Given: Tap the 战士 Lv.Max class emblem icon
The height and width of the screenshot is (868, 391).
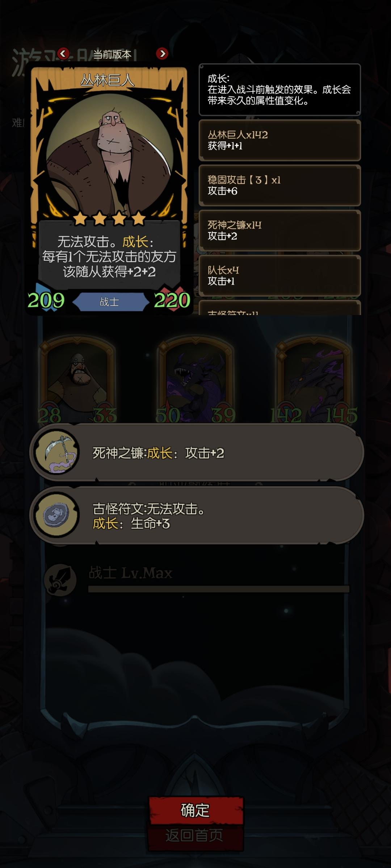Looking at the screenshot, I should click(60, 580).
